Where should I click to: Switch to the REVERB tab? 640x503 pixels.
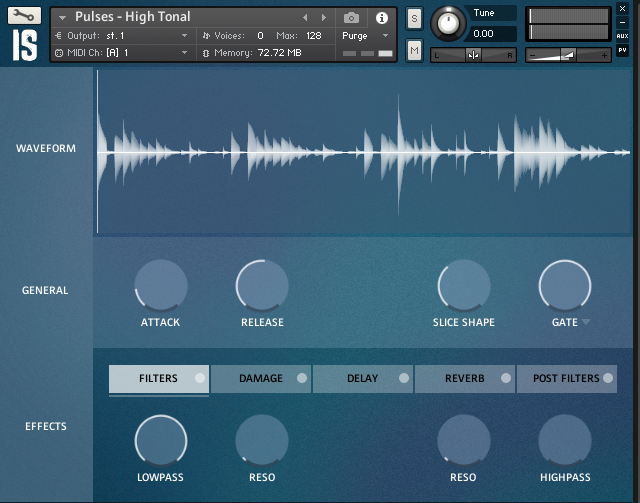pyautogui.click(x=465, y=378)
